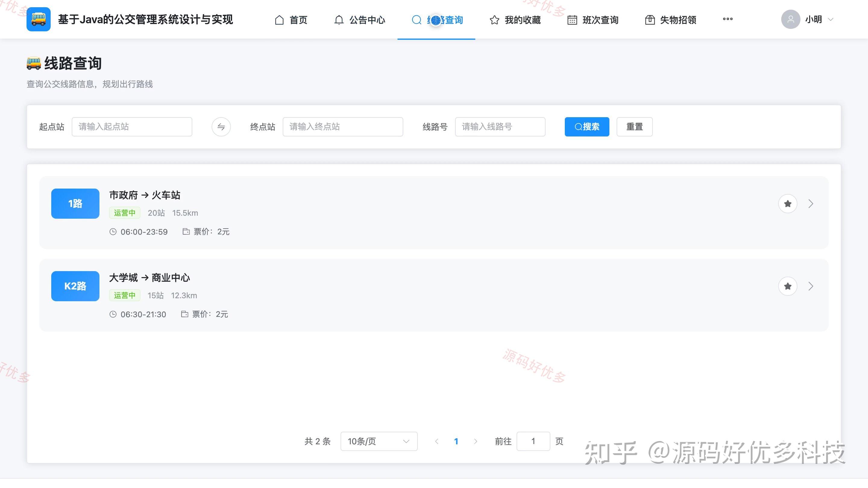Viewport: 868px width, 488px height.
Task: Go to 我的收藏 tab
Action: coord(515,20)
